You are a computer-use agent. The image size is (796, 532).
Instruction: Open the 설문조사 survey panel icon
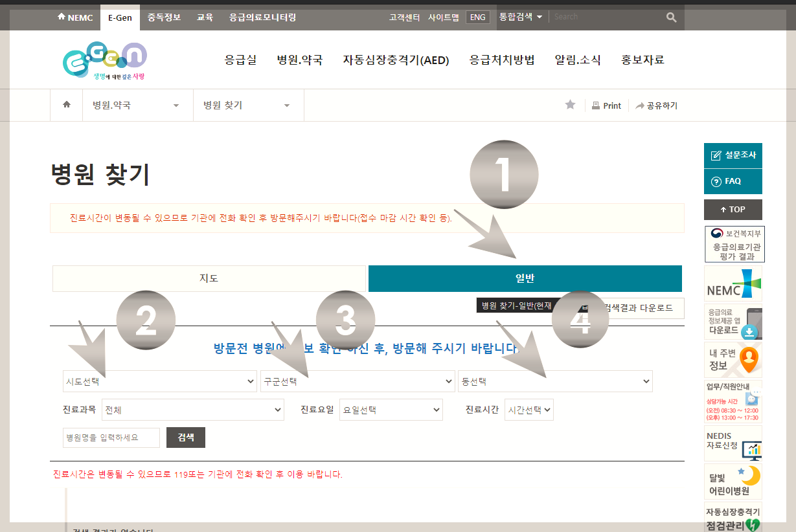(733, 155)
